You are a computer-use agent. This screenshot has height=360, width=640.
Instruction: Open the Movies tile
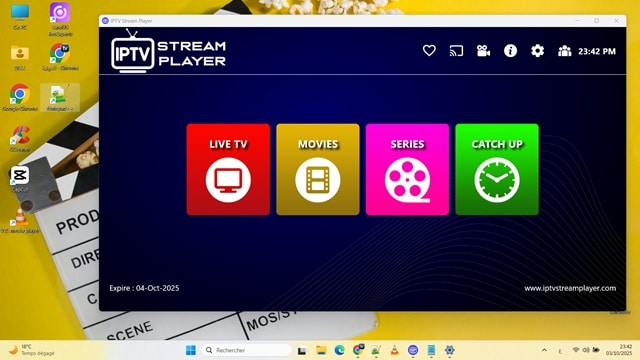pos(318,169)
